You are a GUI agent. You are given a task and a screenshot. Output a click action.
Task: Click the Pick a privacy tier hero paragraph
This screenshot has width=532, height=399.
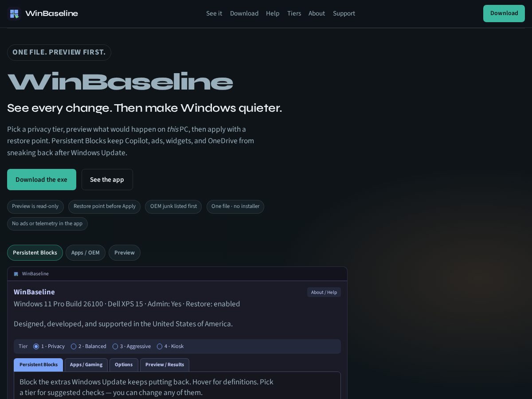[x=131, y=141]
